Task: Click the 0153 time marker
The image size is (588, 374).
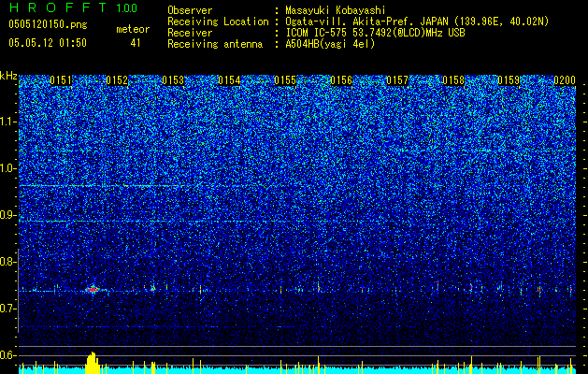Action: click(x=173, y=80)
